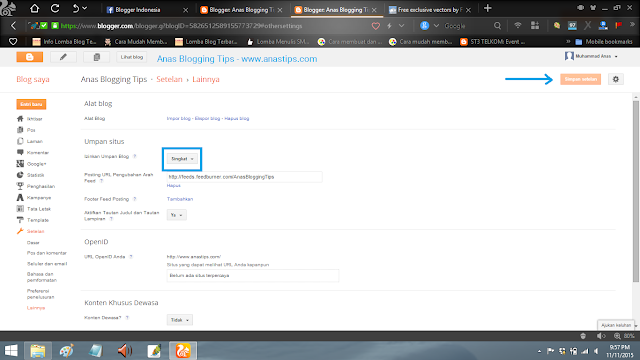Viewport: 640px width, 360px height.
Task: Select Preferensi penelusuran submenu
Action: pos(40,294)
